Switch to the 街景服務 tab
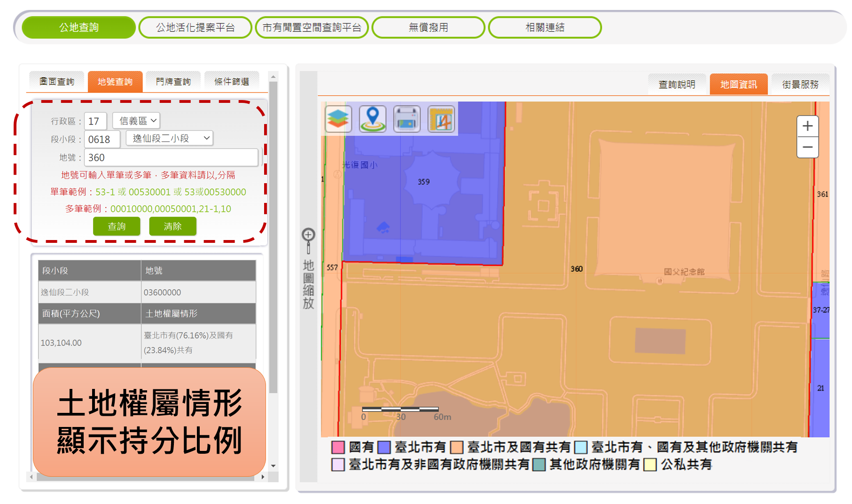852x504 pixels. click(800, 84)
